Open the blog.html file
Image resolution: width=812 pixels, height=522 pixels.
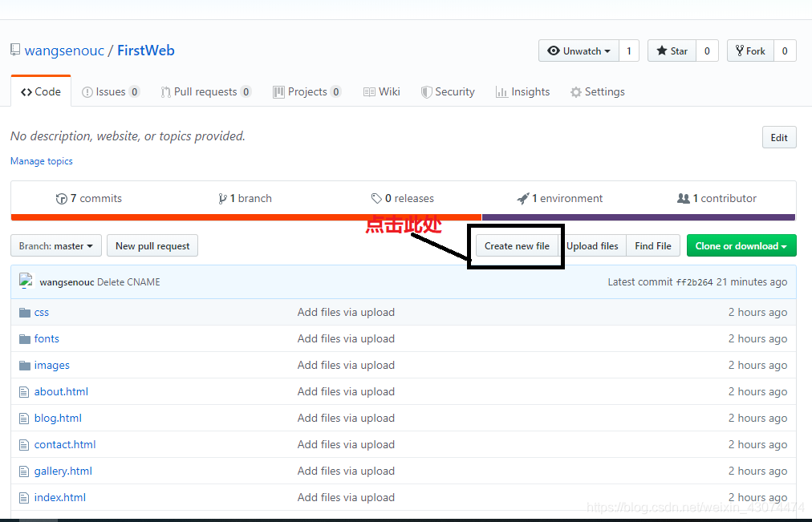(58, 418)
